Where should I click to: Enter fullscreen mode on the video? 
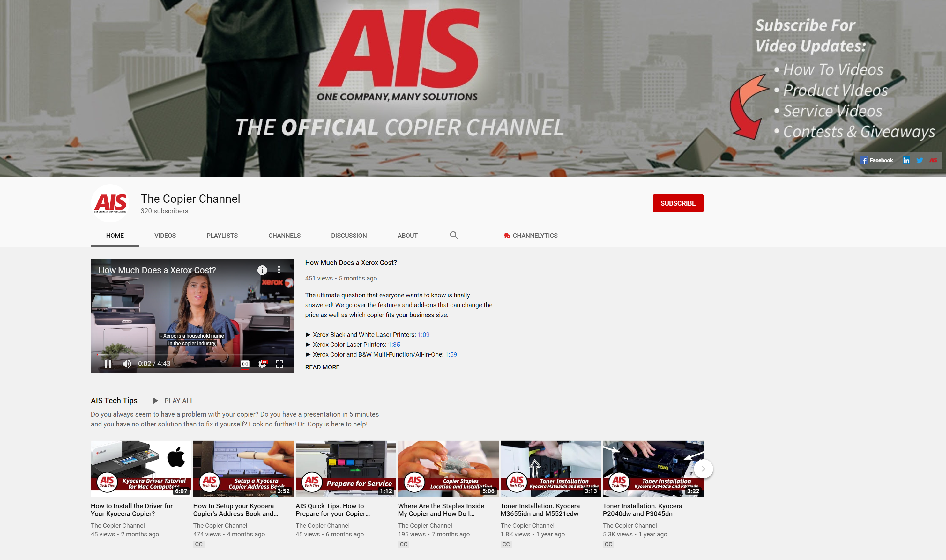[279, 364]
